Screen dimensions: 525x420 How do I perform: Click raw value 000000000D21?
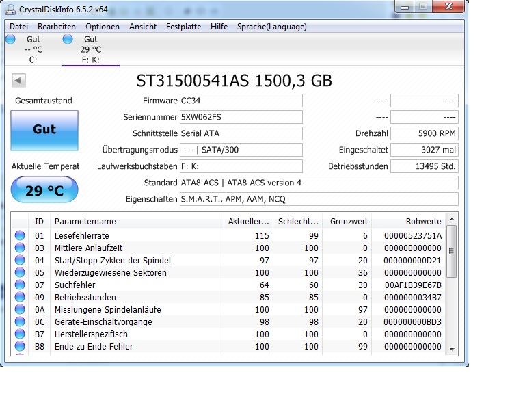[x=412, y=261]
